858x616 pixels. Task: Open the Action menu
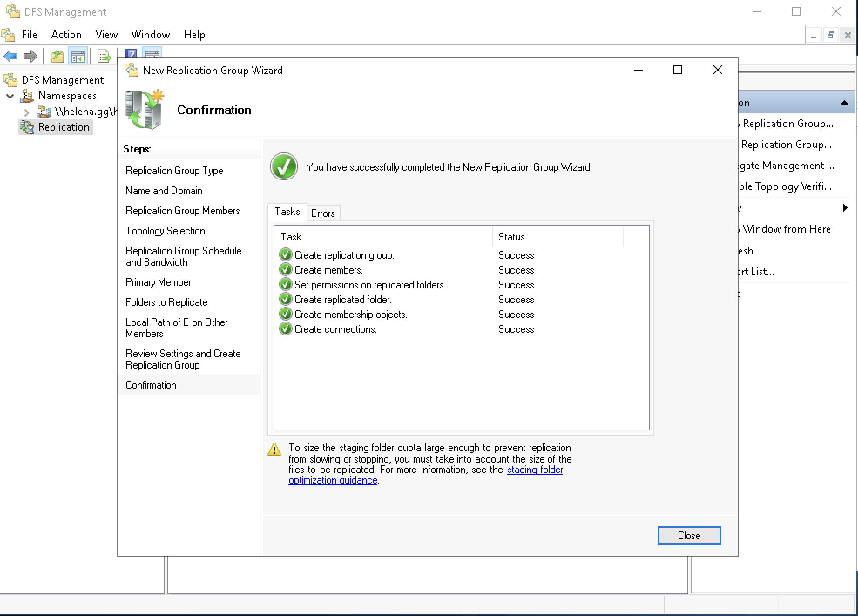66,35
